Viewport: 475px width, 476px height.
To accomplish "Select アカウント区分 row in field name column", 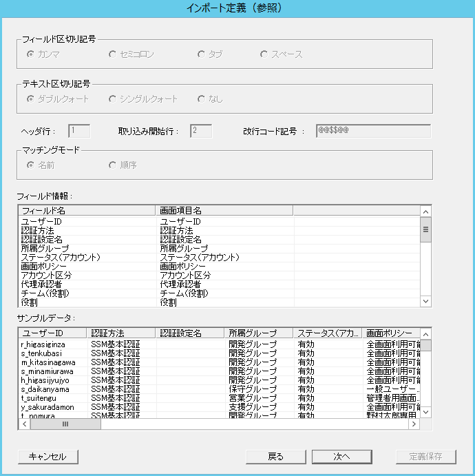I will (46, 276).
